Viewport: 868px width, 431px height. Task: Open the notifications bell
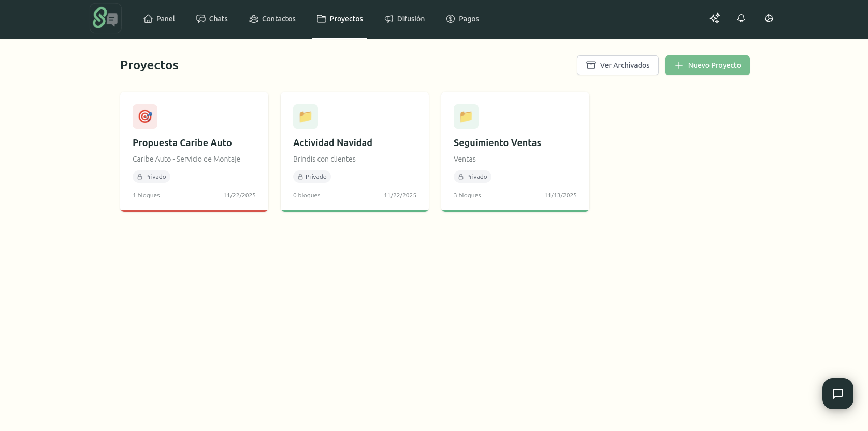[x=741, y=18]
